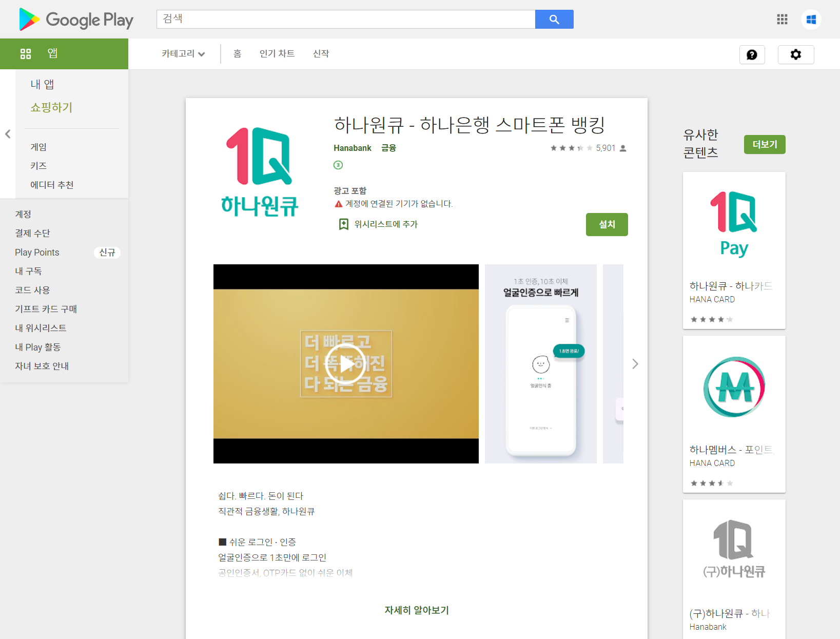Image resolution: width=840 pixels, height=639 pixels.
Task: Click the content rating 3 badge
Action: 338,165
